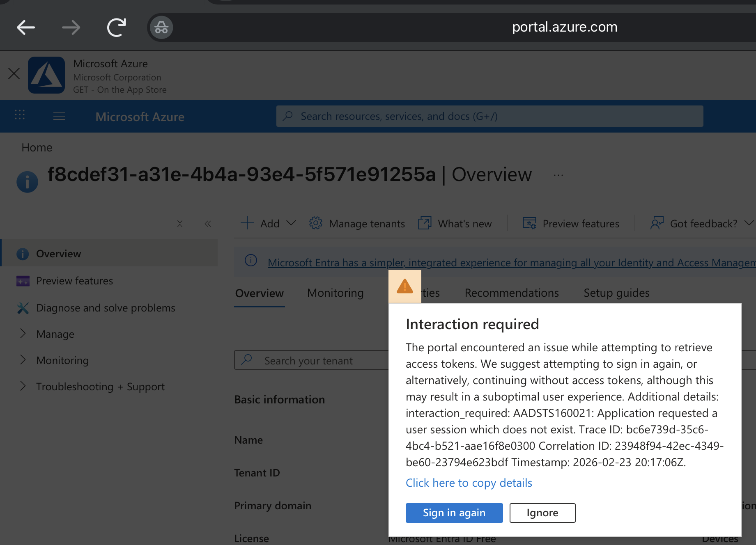756x545 pixels.
Task: Click the License label
Action: click(251, 538)
